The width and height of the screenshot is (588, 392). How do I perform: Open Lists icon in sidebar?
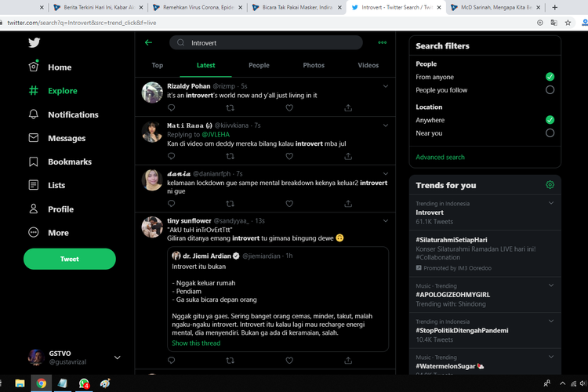coord(34,185)
